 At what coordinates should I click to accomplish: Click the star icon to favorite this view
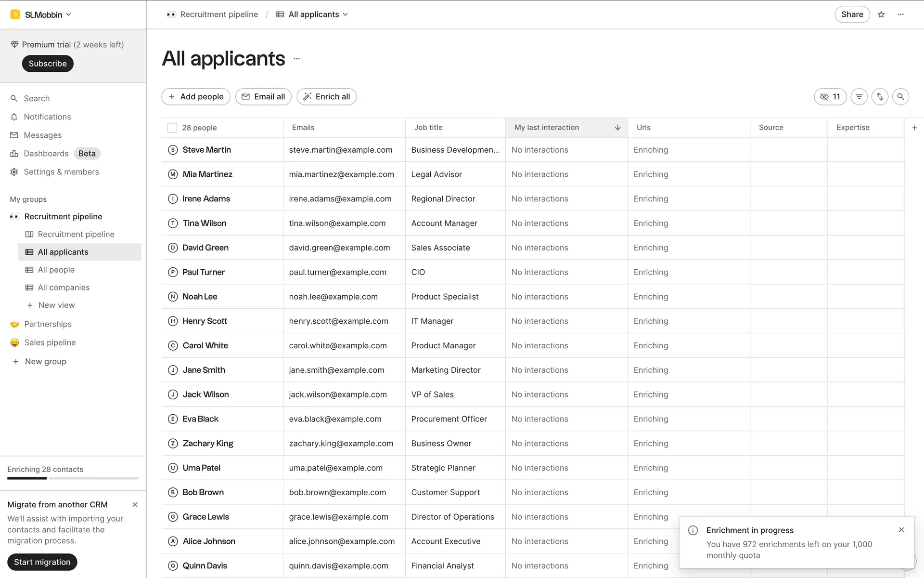click(x=881, y=14)
